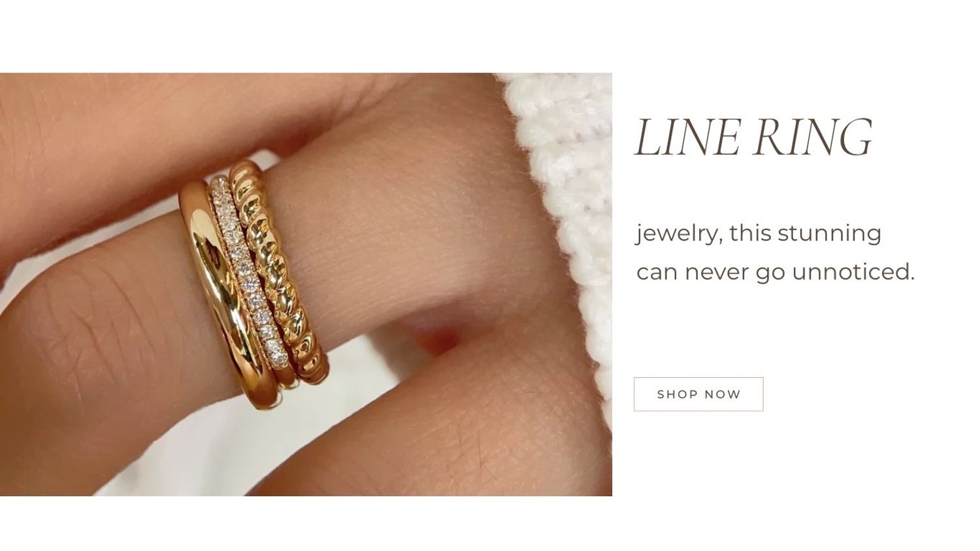The image size is (980, 551).
Task: Open the stacked rings product photo
Action: [306, 284]
